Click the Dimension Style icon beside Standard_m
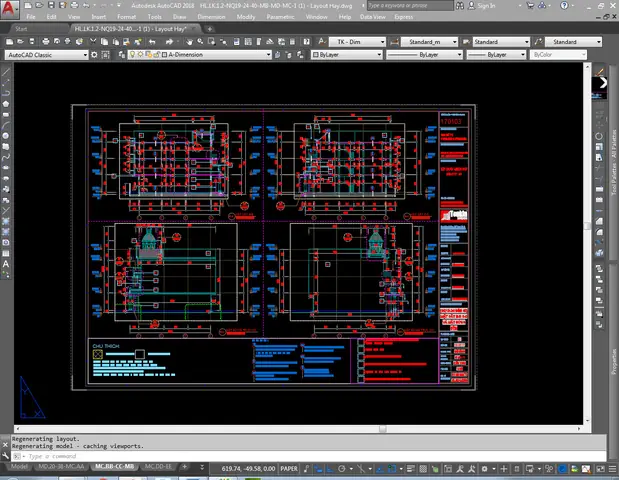Image resolution: width=619 pixels, height=480 pixels. (x=394, y=41)
